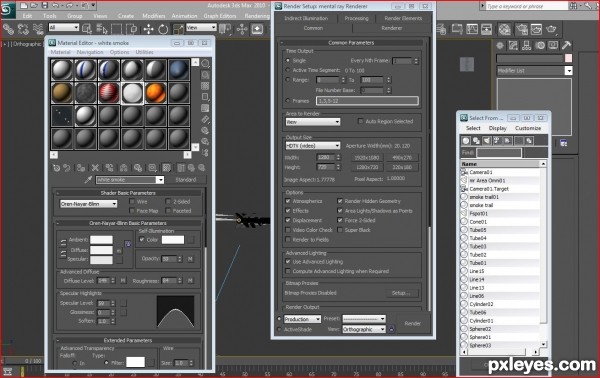Click the Opacity map M button
This screenshot has width=600, height=378.
190,259
